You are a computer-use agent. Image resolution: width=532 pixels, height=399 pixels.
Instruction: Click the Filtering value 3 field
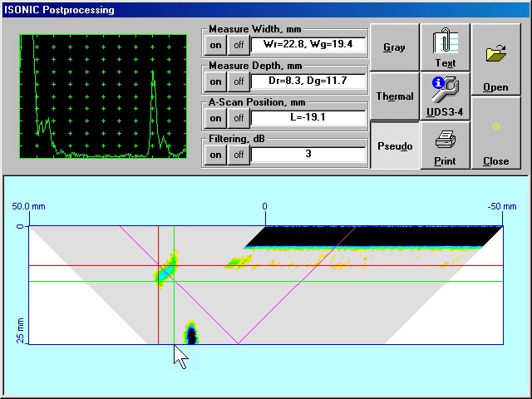[308, 155]
